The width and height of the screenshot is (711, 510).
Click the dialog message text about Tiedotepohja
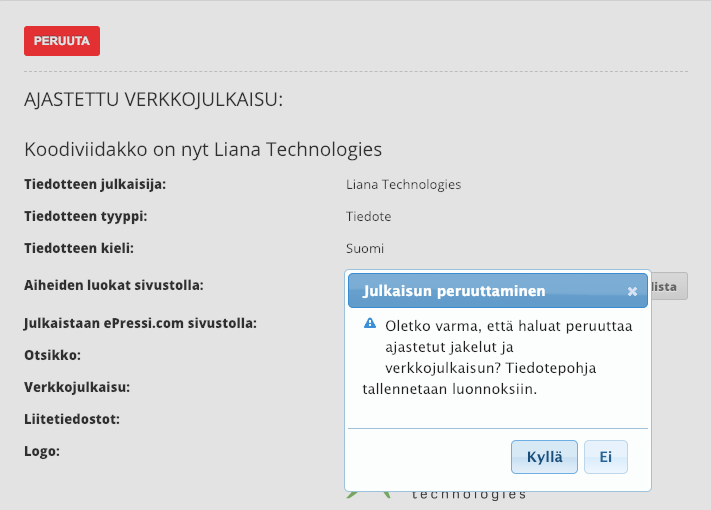click(x=497, y=357)
